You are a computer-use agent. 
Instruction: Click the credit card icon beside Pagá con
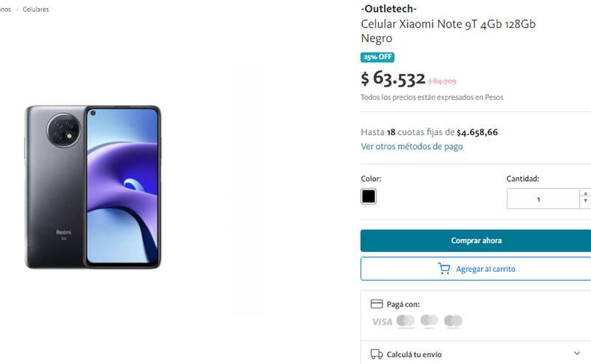coord(377,303)
